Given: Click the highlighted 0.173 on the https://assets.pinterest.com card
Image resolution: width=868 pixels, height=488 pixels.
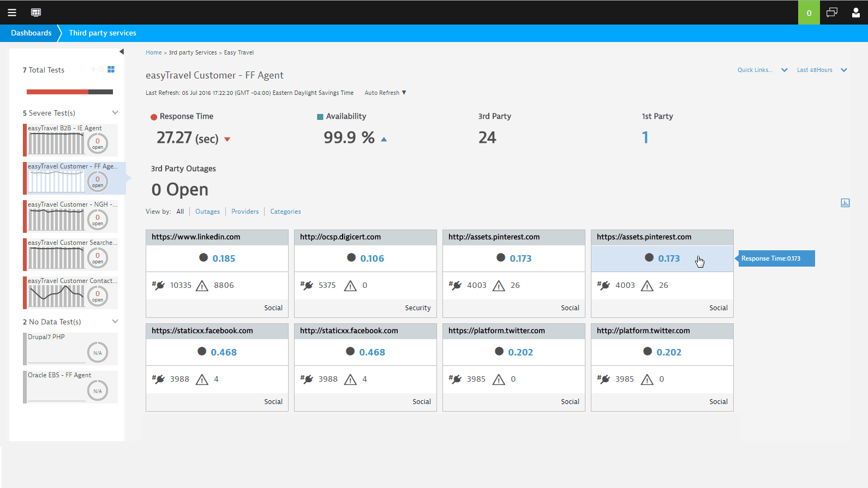Looking at the screenshot, I should click(x=669, y=258).
